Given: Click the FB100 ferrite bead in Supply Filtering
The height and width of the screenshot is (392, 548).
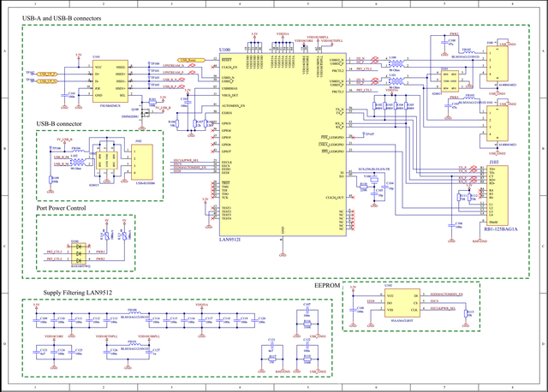Looking at the screenshot, I should click(134, 313).
